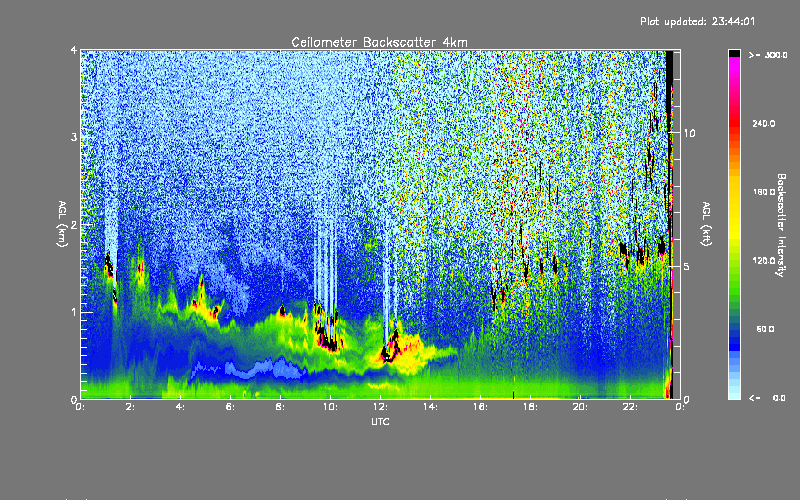Click the "2:" UTC hour tick

point(131,407)
